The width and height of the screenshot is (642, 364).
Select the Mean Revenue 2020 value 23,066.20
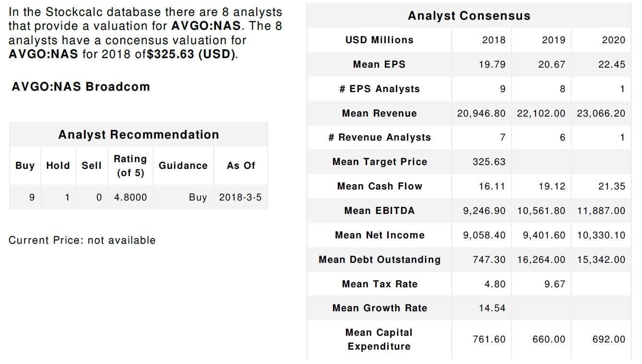(601, 114)
